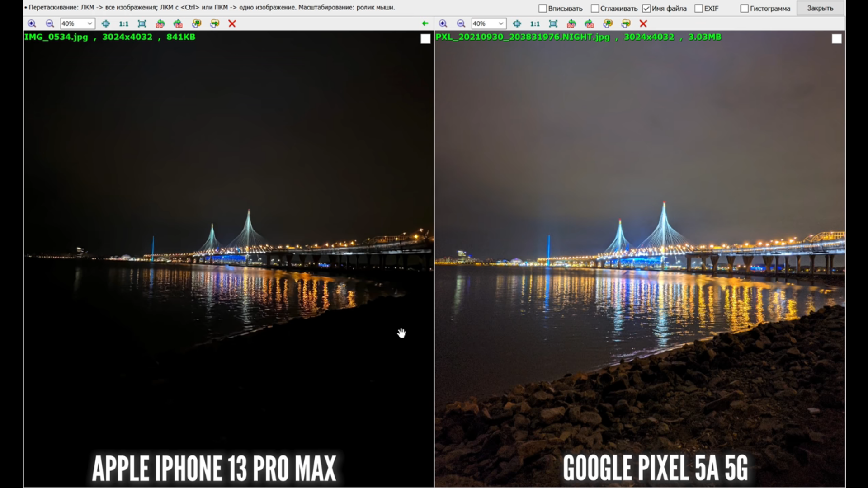
Task: Open the left panel 40% zoom dropdown
Action: pos(90,23)
